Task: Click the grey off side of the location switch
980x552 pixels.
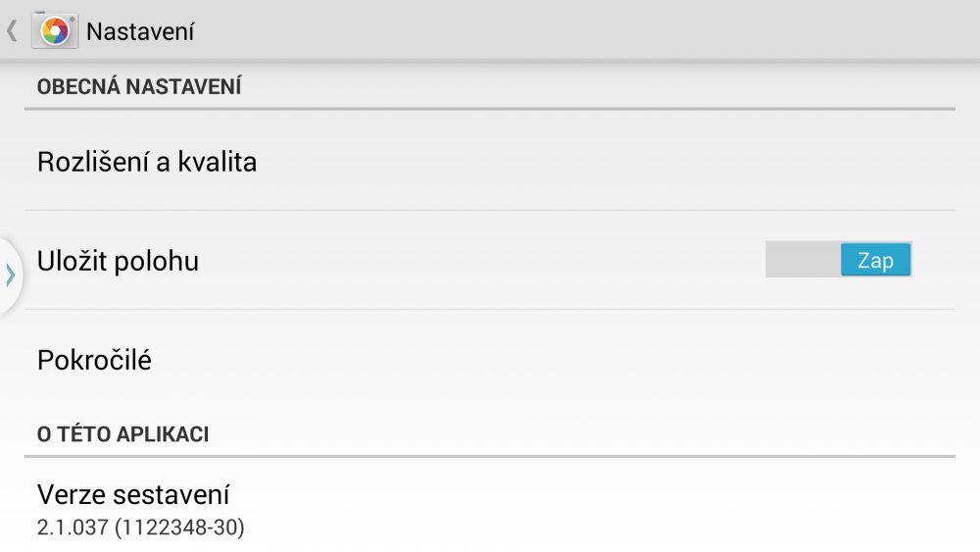Action: tap(803, 261)
